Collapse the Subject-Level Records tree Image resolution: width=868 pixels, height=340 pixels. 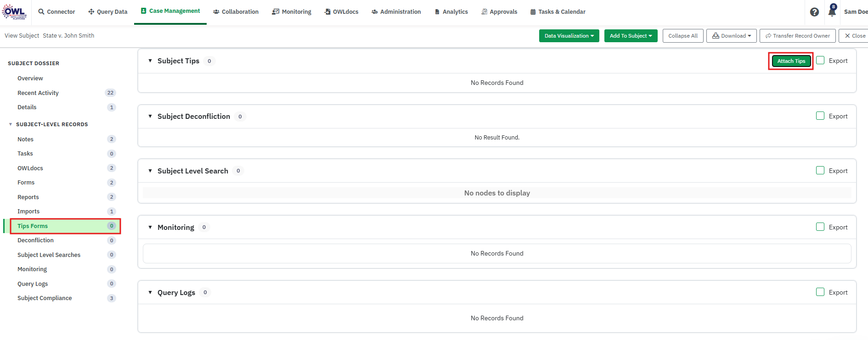click(11, 124)
